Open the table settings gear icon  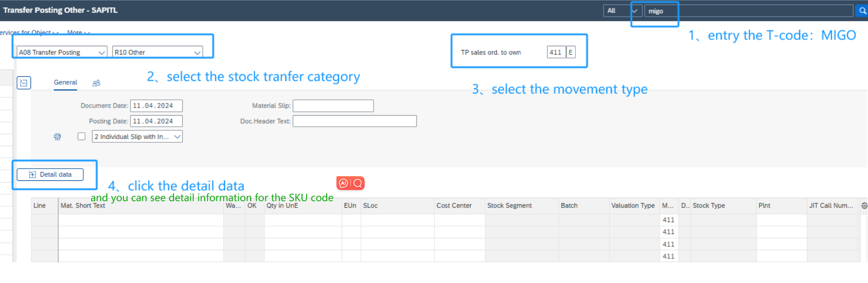click(864, 206)
